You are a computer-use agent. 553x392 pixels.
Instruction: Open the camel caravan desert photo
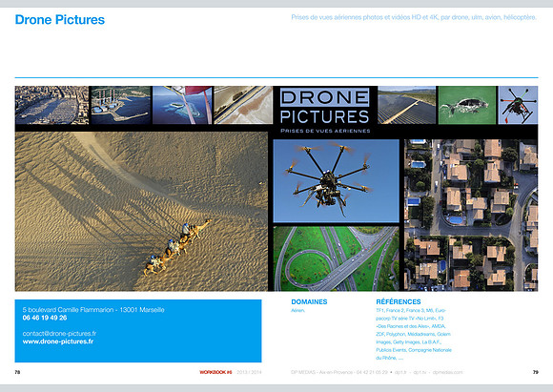tap(141, 212)
